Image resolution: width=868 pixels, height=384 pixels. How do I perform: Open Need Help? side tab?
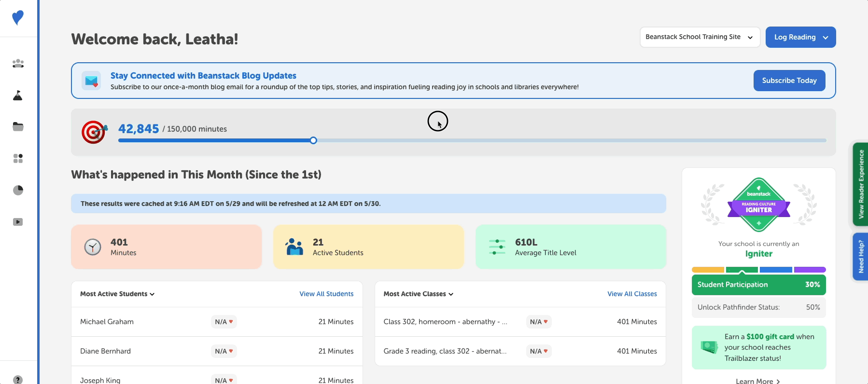pyautogui.click(x=861, y=257)
